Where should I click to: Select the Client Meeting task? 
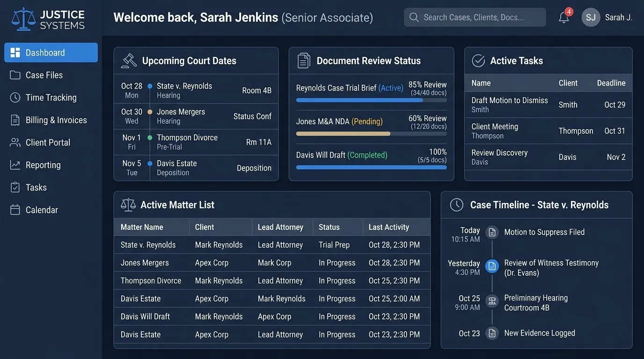tap(548, 131)
